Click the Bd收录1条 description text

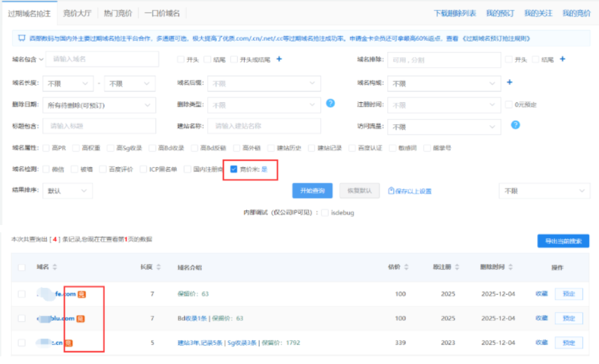coord(192,318)
